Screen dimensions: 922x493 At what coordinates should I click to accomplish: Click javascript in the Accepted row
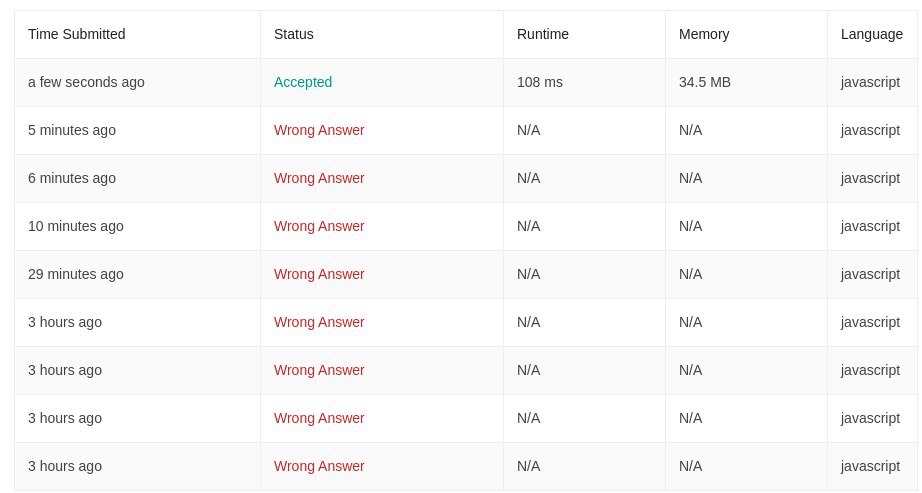pyautogui.click(x=870, y=82)
